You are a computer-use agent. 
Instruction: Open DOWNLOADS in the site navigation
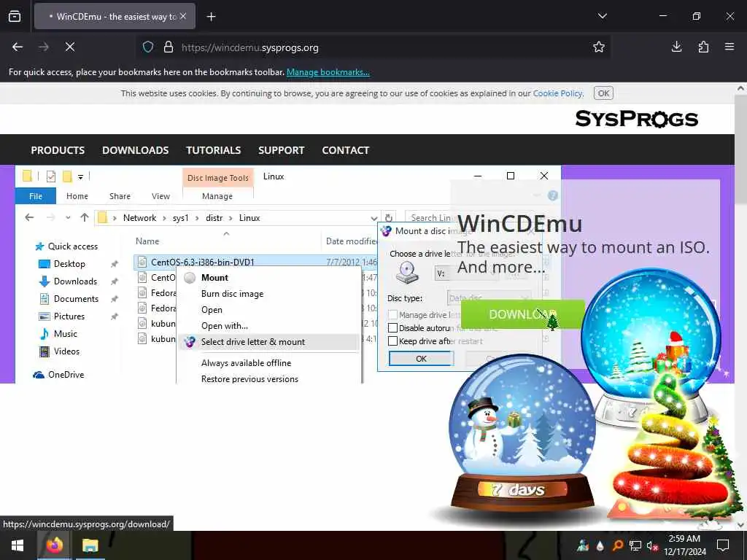tap(135, 150)
